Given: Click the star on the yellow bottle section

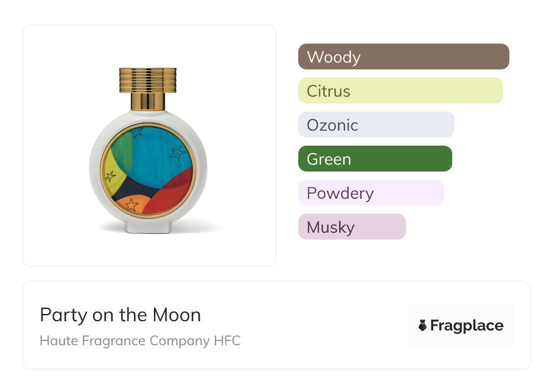Looking at the screenshot, I should 110,176.
